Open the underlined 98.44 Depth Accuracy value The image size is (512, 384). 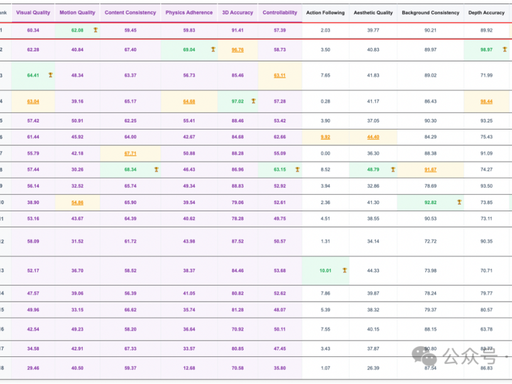[486, 101]
